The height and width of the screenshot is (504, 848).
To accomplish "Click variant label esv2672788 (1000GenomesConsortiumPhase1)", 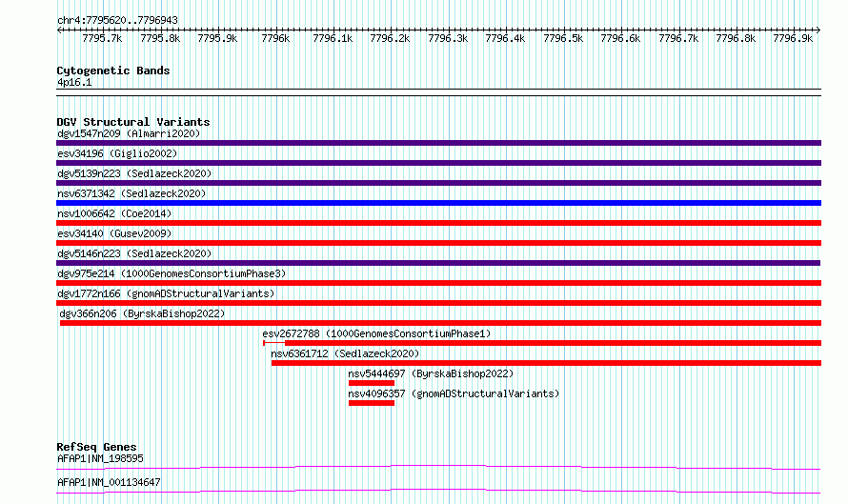I will 376,333.
